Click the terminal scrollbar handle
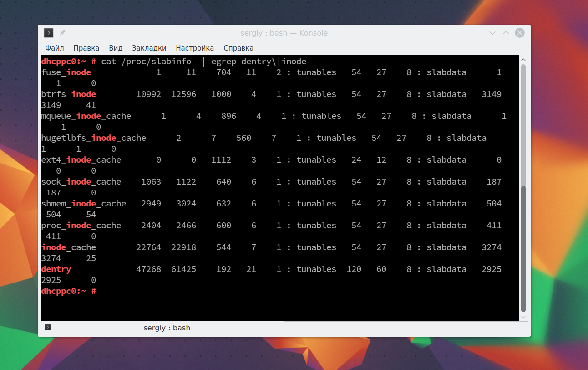588x370 pixels. click(523, 248)
